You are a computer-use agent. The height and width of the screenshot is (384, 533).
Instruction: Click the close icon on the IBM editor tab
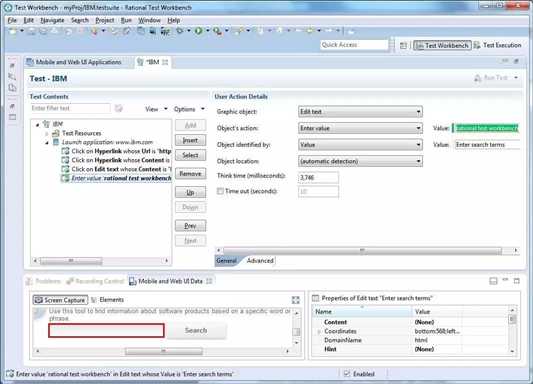(165, 62)
